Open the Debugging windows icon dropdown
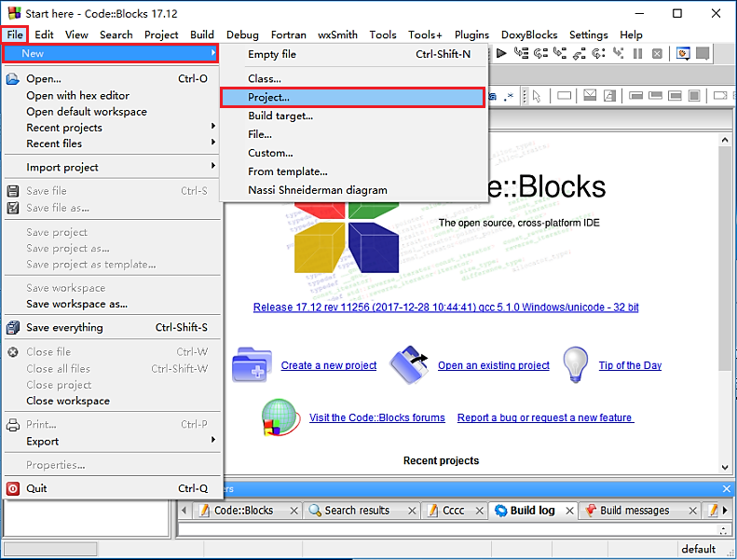Screen dimensions: 737x560 point(683,53)
